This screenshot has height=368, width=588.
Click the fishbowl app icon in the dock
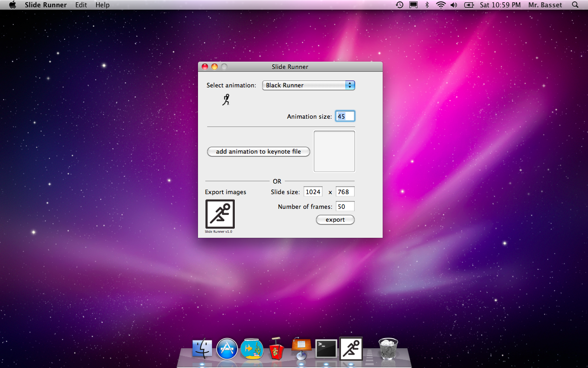click(x=252, y=349)
